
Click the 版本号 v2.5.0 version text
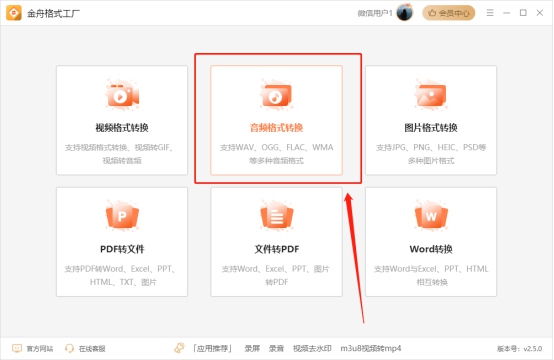[x=519, y=349]
